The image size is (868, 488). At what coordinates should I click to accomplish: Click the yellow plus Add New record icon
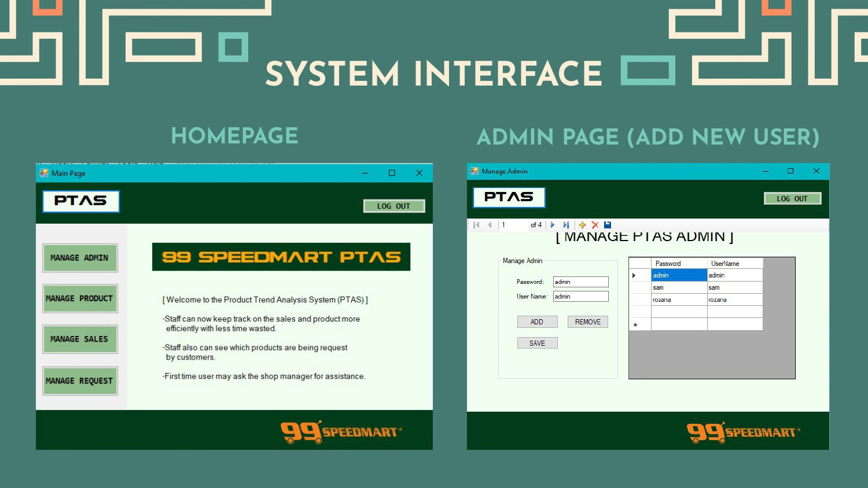pos(582,225)
